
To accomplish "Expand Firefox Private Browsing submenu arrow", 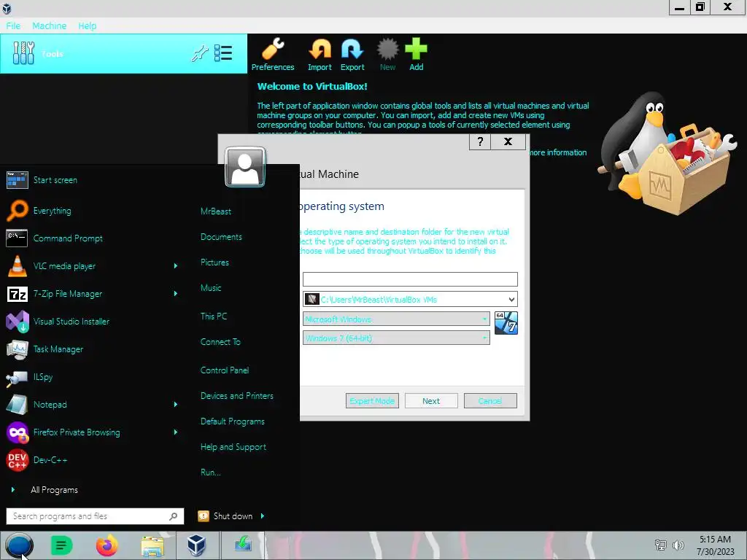I will click(x=175, y=432).
